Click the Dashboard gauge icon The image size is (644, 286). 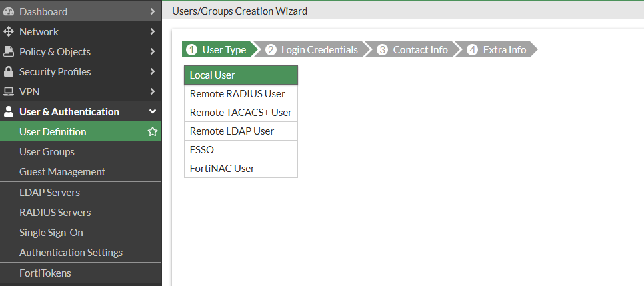[8, 12]
